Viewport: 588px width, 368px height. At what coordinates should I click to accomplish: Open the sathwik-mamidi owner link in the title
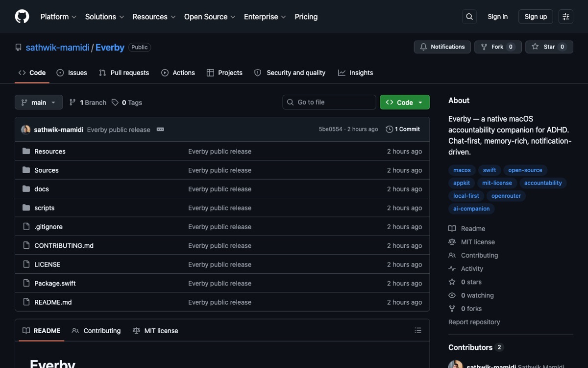point(57,48)
